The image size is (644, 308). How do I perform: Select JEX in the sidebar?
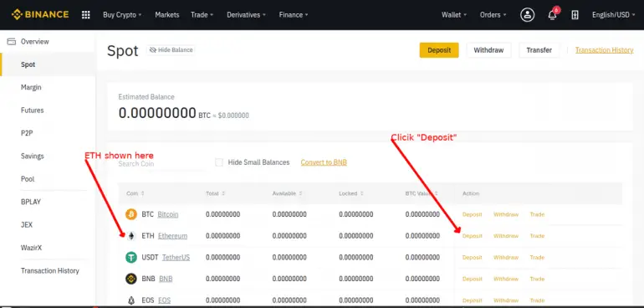(x=27, y=225)
